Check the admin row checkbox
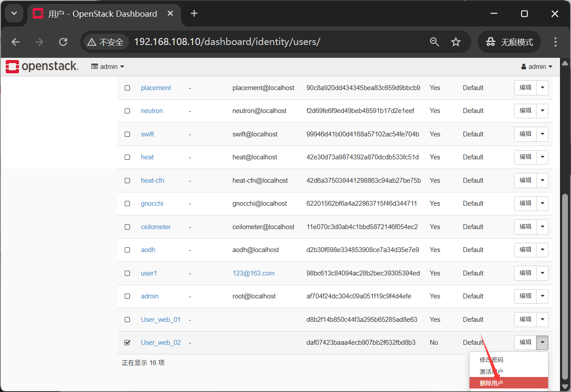Image resolution: width=571 pixels, height=392 pixels. (128, 296)
